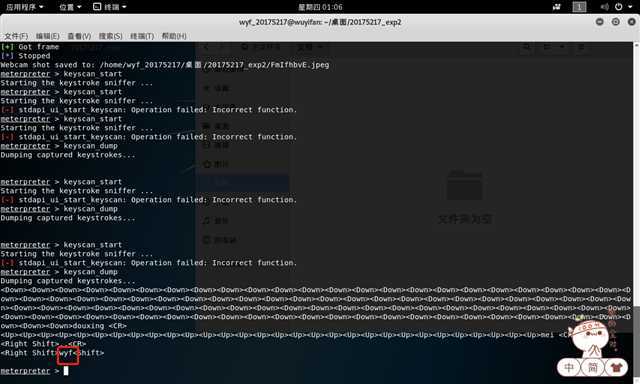Image resolution: width=640 pixels, height=384 pixels.
Task: Switch input method with the 中 button
Action: pos(569,368)
